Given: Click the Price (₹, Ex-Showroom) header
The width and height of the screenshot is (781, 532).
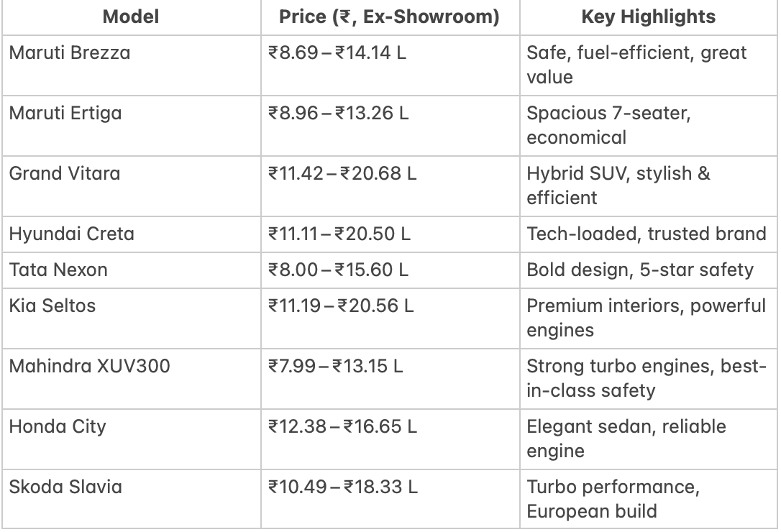Looking at the screenshot, I should point(390,17).
